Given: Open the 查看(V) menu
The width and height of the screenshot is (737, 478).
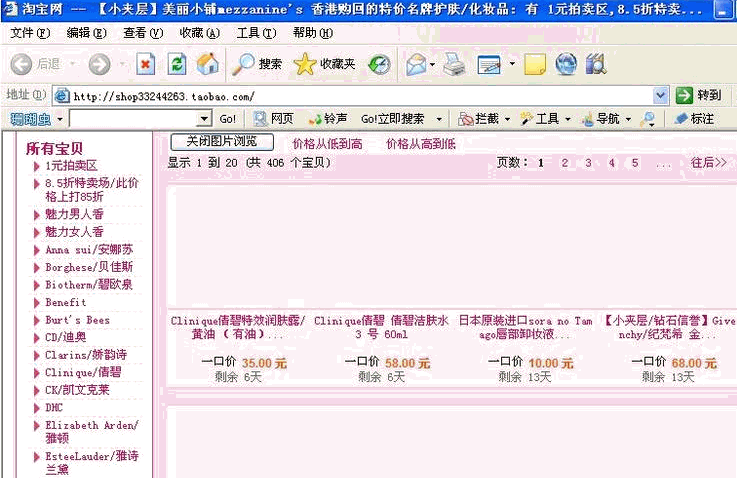Looking at the screenshot, I should pos(143,33).
